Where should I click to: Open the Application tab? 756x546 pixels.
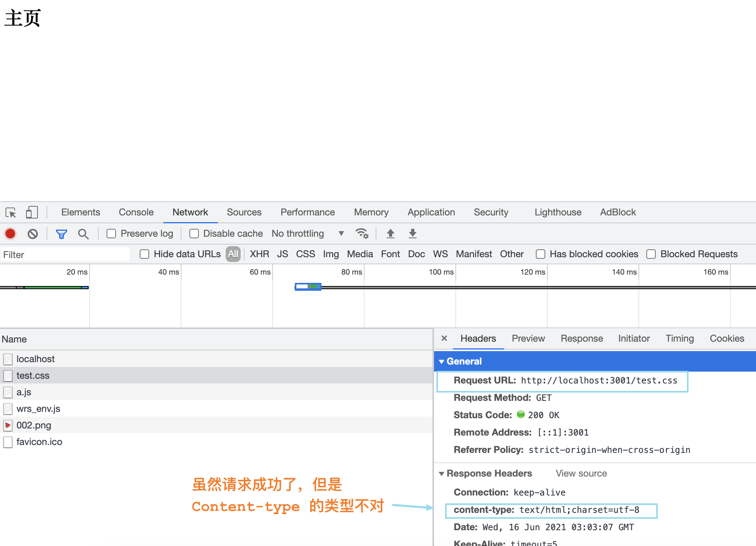431,212
